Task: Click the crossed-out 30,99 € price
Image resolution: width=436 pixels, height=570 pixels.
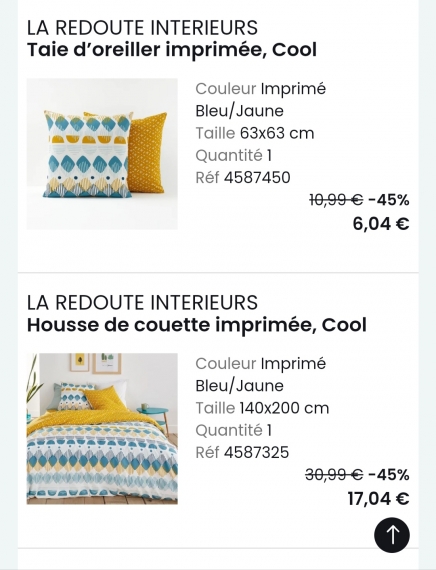Action: (334, 475)
